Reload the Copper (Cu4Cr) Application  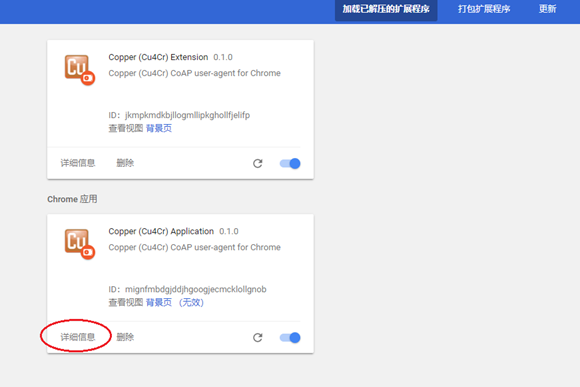click(258, 337)
